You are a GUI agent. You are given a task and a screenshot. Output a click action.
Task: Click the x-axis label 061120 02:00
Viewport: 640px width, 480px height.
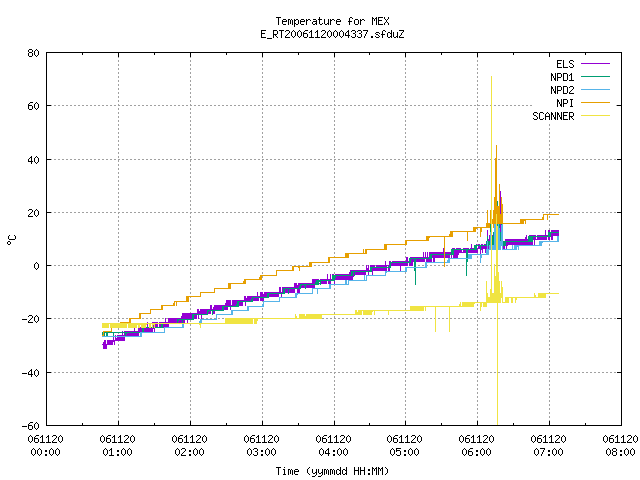189,446
